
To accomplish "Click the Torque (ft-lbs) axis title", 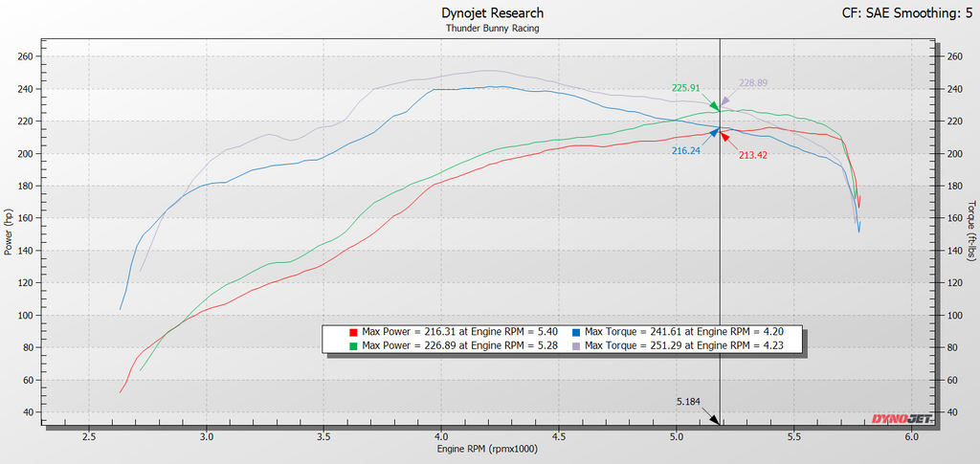I will click(x=972, y=232).
